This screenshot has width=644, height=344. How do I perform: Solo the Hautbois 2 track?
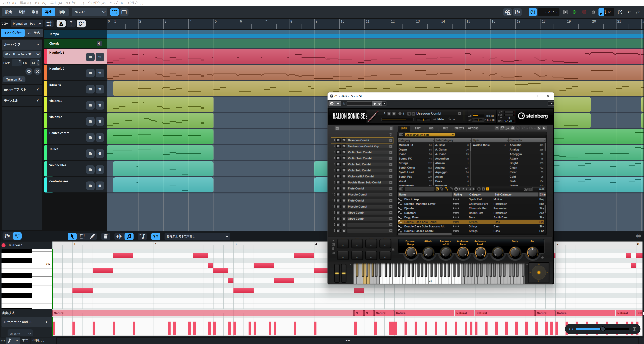[100, 73]
